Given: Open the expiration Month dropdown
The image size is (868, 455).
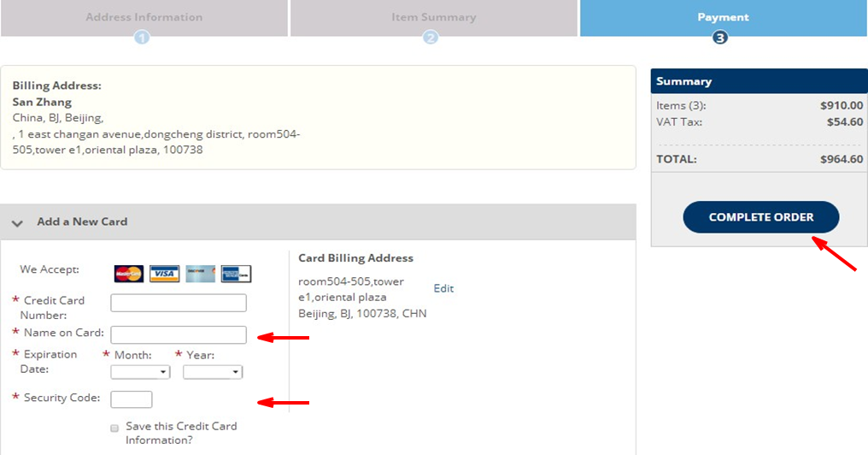Looking at the screenshot, I should (140, 372).
